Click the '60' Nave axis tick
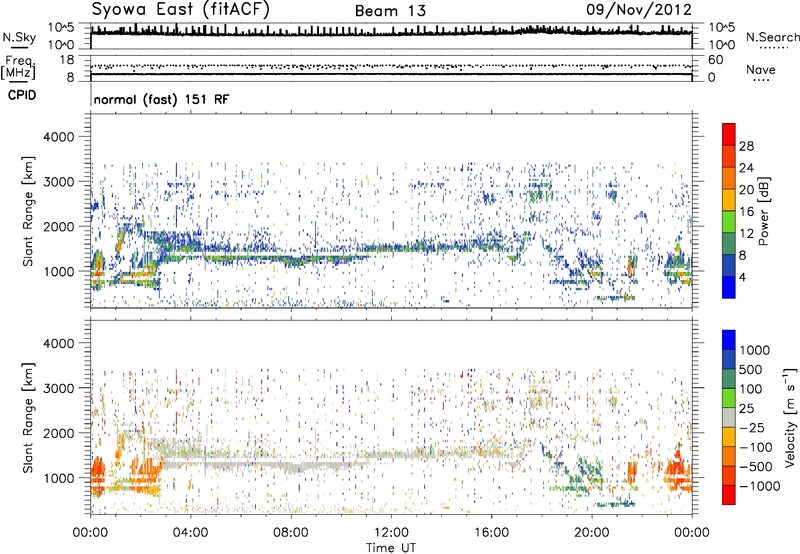Image resolution: width=800 pixels, height=554 pixels. click(715, 60)
